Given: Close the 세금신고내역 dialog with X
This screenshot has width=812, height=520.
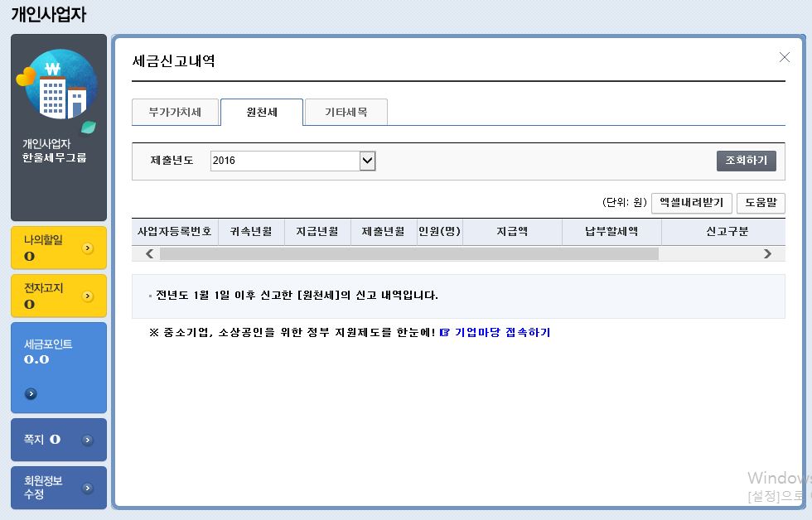Looking at the screenshot, I should [x=784, y=57].
